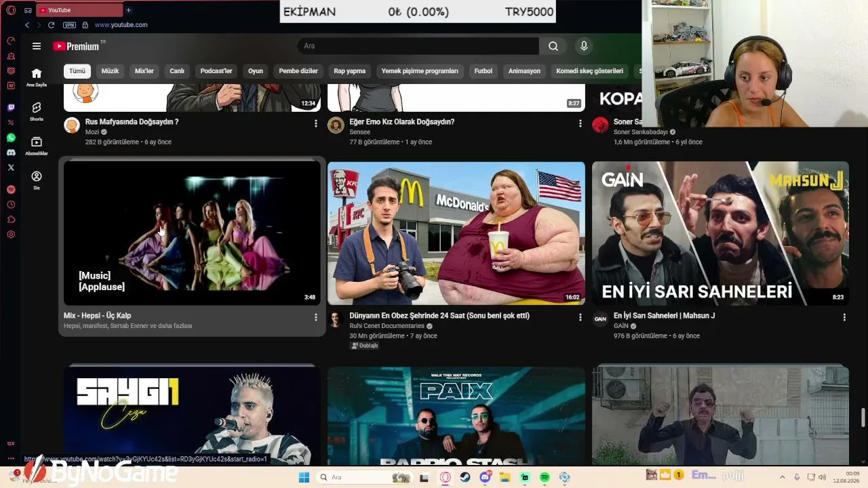Open more options for Mahsun J video
This screenshot has width=868, height=488.
coord(844,317)
